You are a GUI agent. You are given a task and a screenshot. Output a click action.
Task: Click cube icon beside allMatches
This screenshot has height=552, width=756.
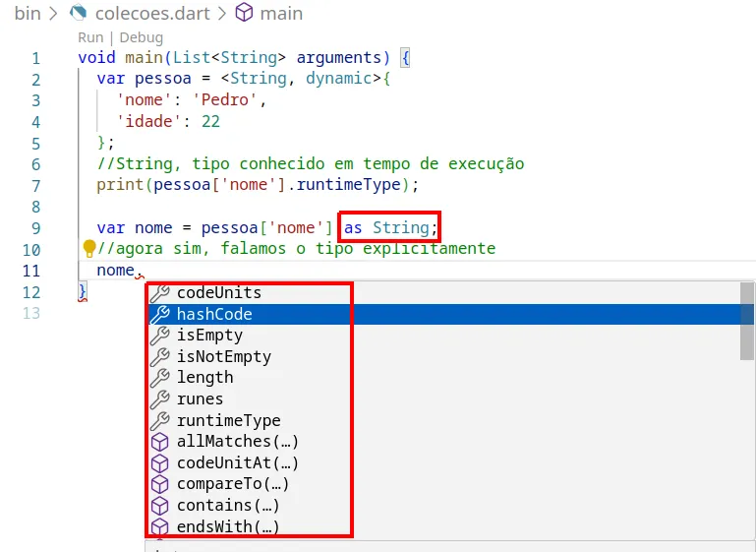(x=159, y=442)
